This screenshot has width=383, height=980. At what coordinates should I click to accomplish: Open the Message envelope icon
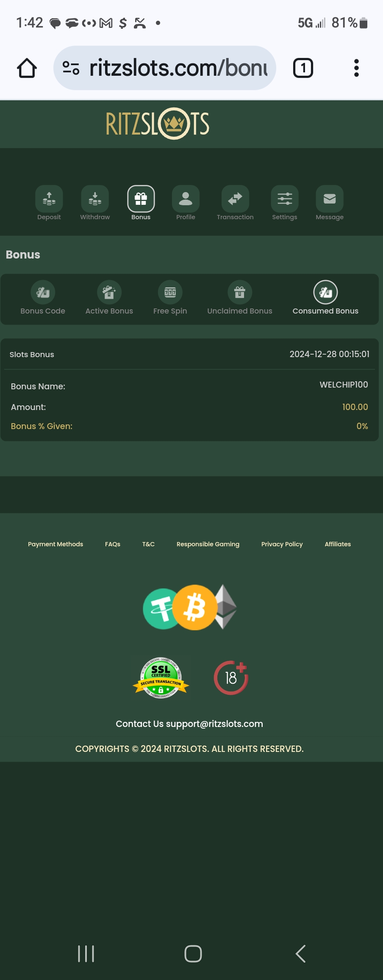(x=330, y=199)
